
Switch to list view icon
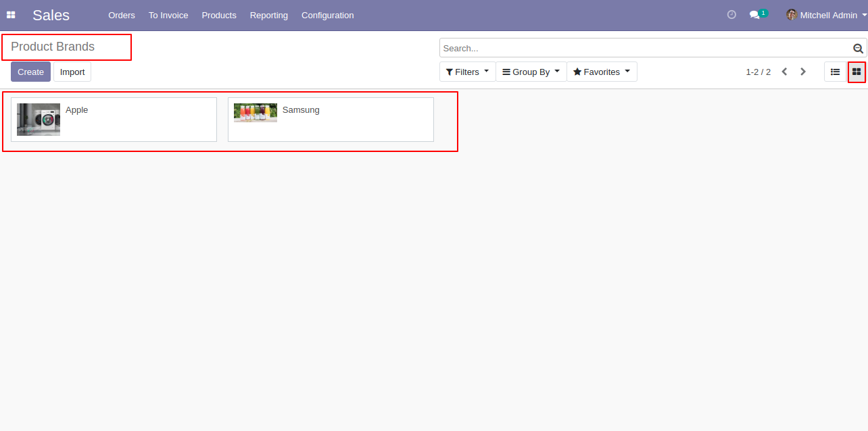pyautogui.click(x=835, y=72)
